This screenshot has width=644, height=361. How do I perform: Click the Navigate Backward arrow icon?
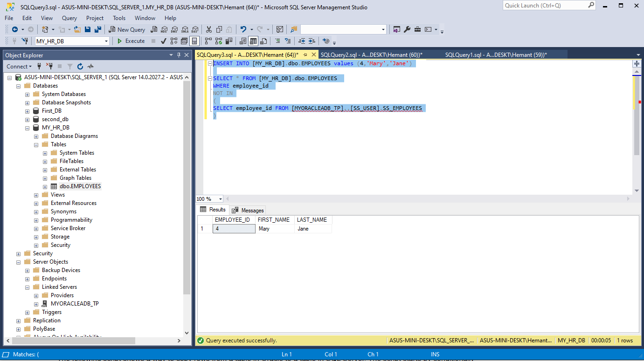point(14,29)
